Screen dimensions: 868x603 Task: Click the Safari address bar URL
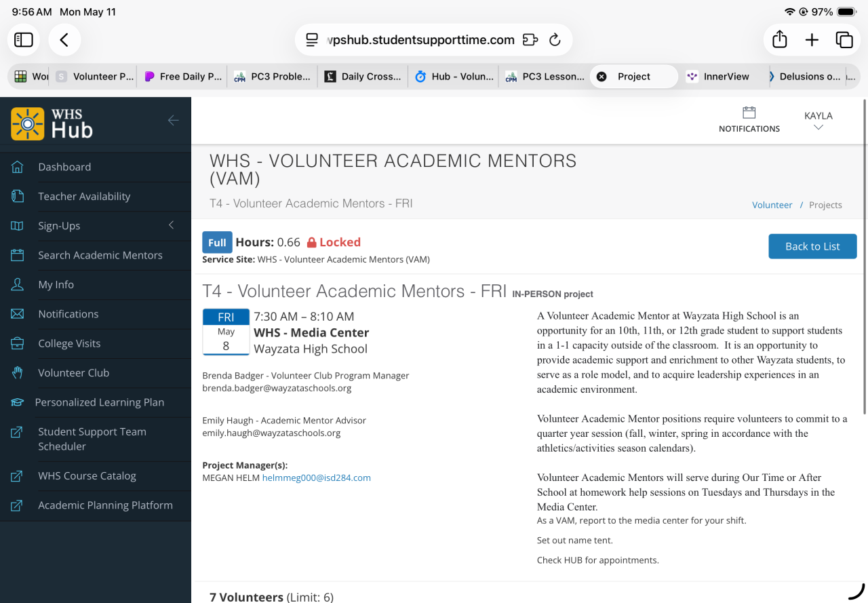tap(420, 40)
